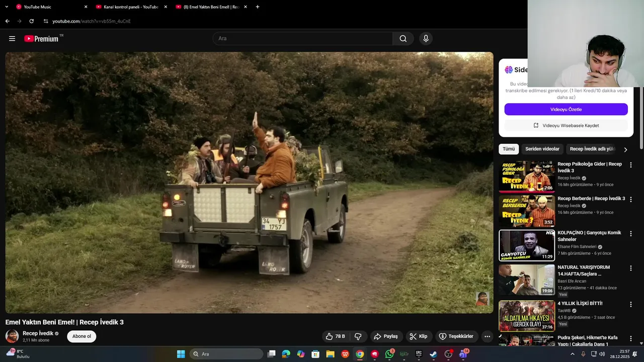Dislike the video with thumbs-down
Screen dimensions: 644x362
coord(358,336)
